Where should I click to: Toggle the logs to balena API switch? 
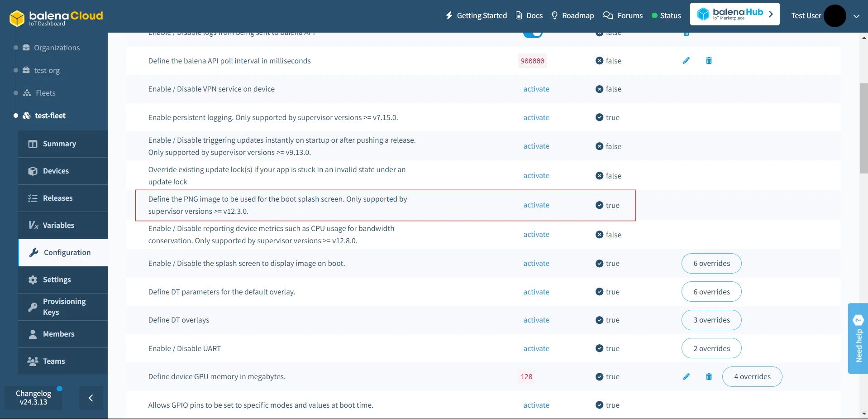(x=533, y=34)
